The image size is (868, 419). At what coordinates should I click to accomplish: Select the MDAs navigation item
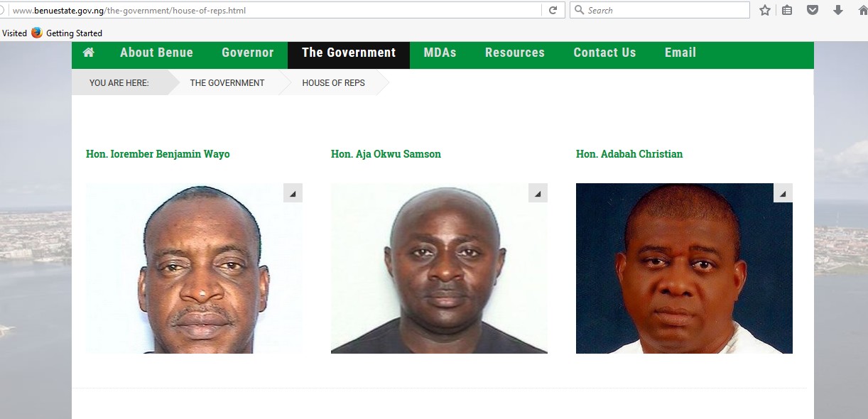(x=440, y=53)
